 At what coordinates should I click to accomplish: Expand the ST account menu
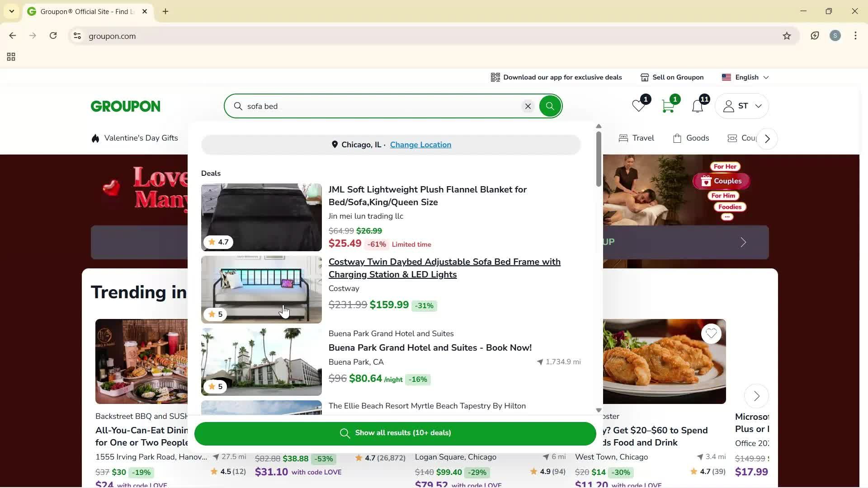pos(742,106)
